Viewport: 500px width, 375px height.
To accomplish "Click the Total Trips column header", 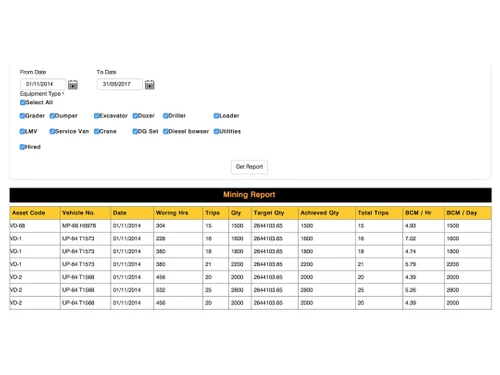I will [379, 213].
